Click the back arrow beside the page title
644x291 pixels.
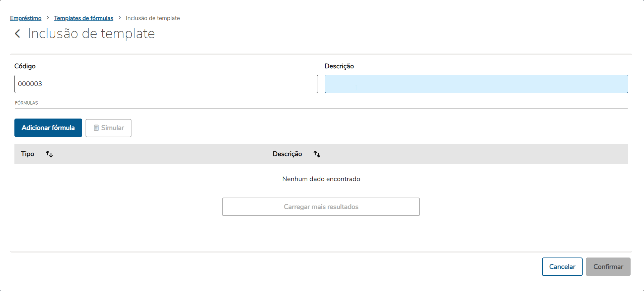pyautogui.click(x=17, y=33)
